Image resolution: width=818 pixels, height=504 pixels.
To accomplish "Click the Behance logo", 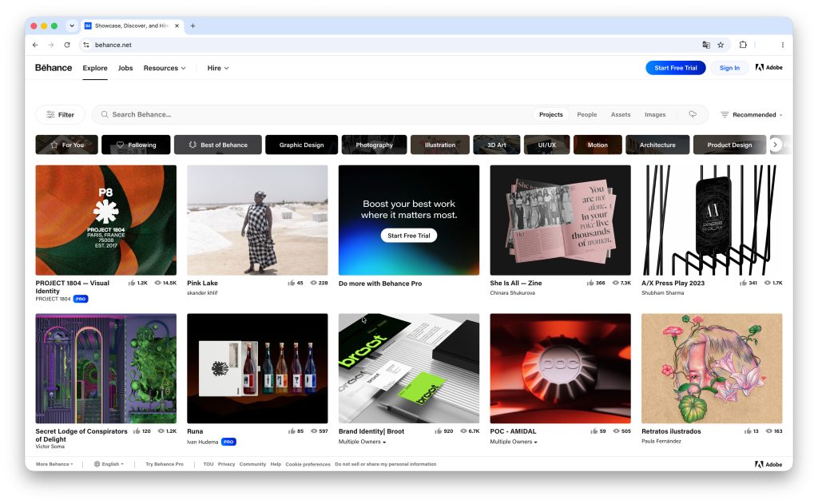I will pyautogui.click(x=54, y=68).
